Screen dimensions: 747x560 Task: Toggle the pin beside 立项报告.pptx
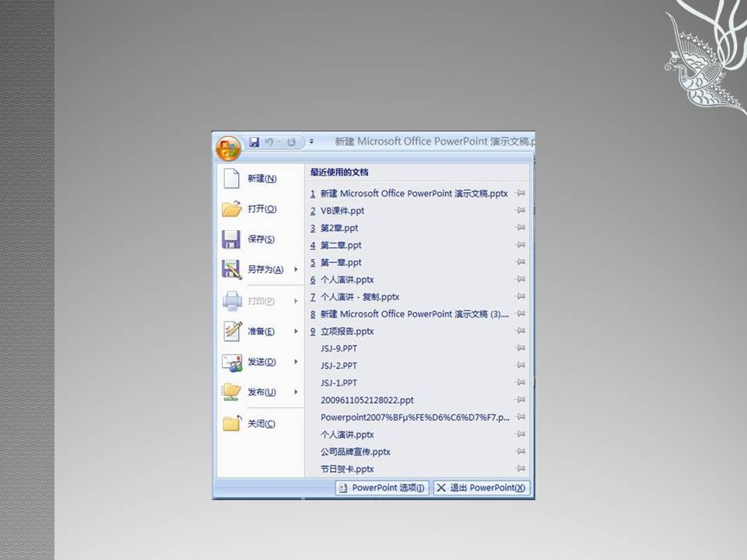click(x=521, y=331)
